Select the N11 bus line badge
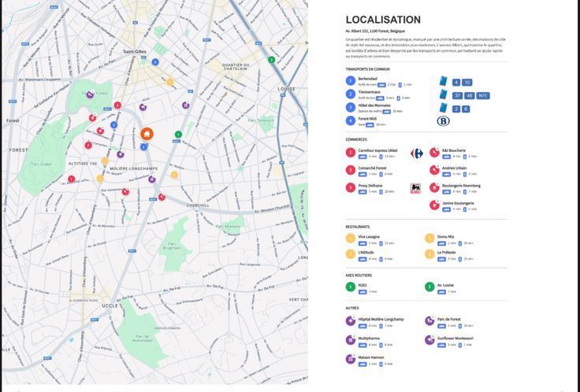 pos(483,95)
